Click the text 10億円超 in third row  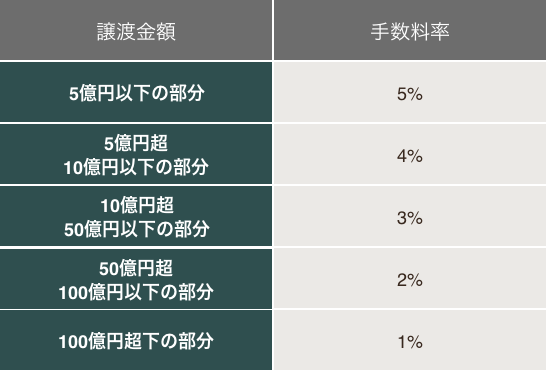137,205
